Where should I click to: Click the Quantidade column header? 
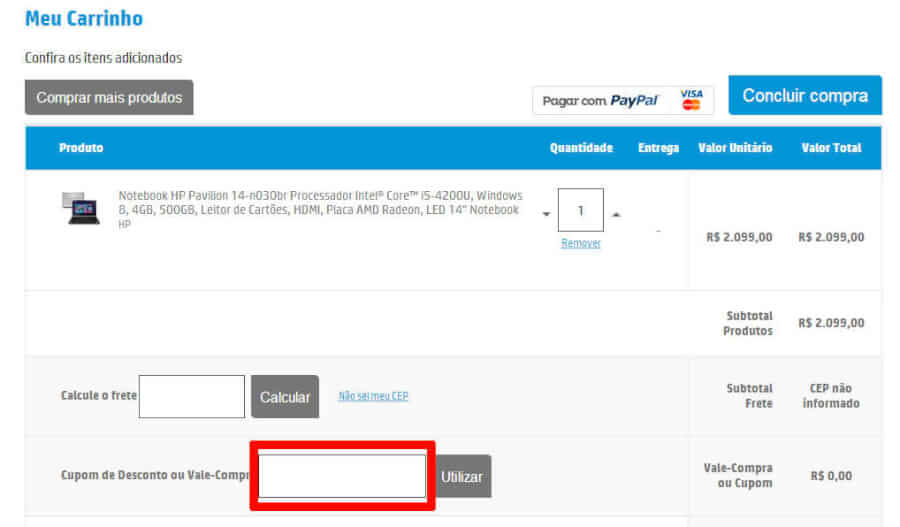(x=581, y=148)
